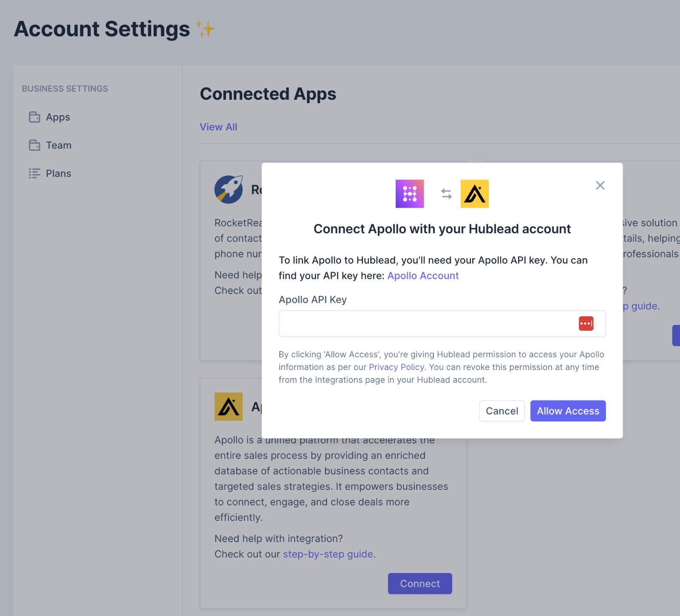Click the Hublead purple logo in dialog
The width and height of the screenshot is (680, 616).
coord(409,194)
